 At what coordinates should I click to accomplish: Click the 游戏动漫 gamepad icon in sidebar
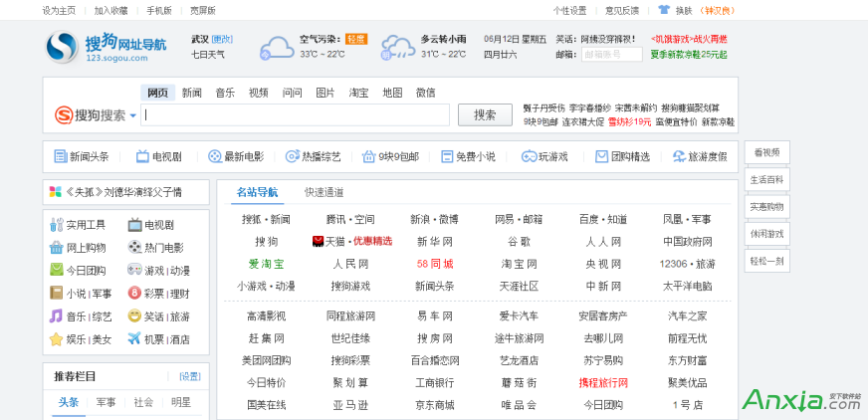point(134,270)
